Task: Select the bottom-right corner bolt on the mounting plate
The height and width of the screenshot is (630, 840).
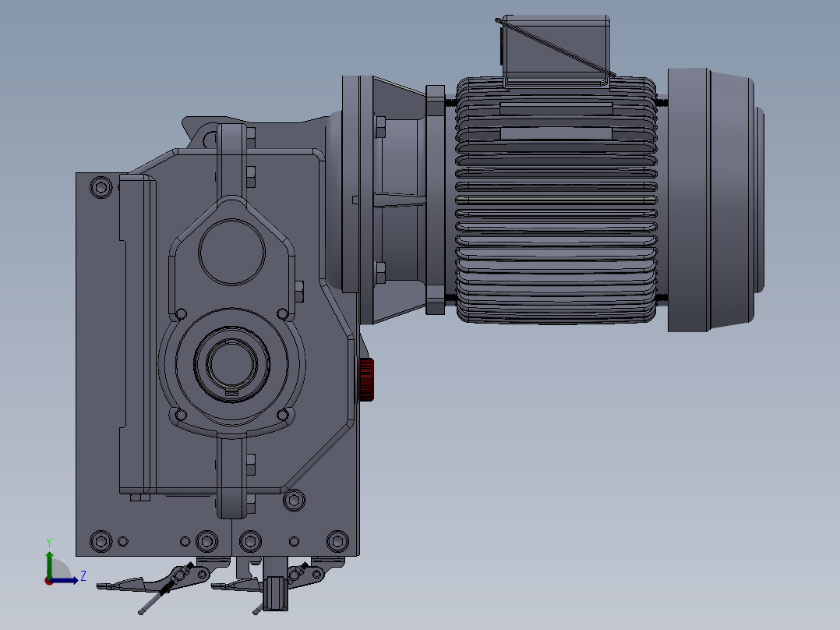Action: pyautogui.click(x=337, y=541)
